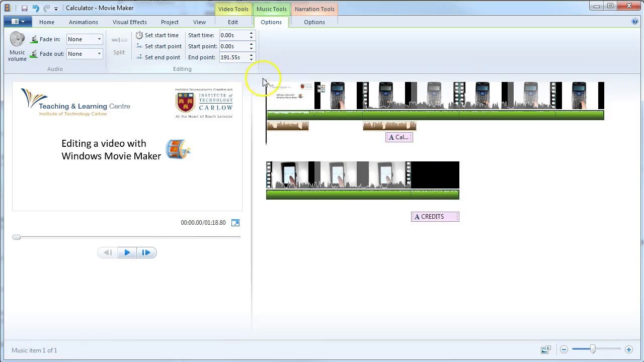Zoom in the timeline with plus button

(x=628, y=349)
